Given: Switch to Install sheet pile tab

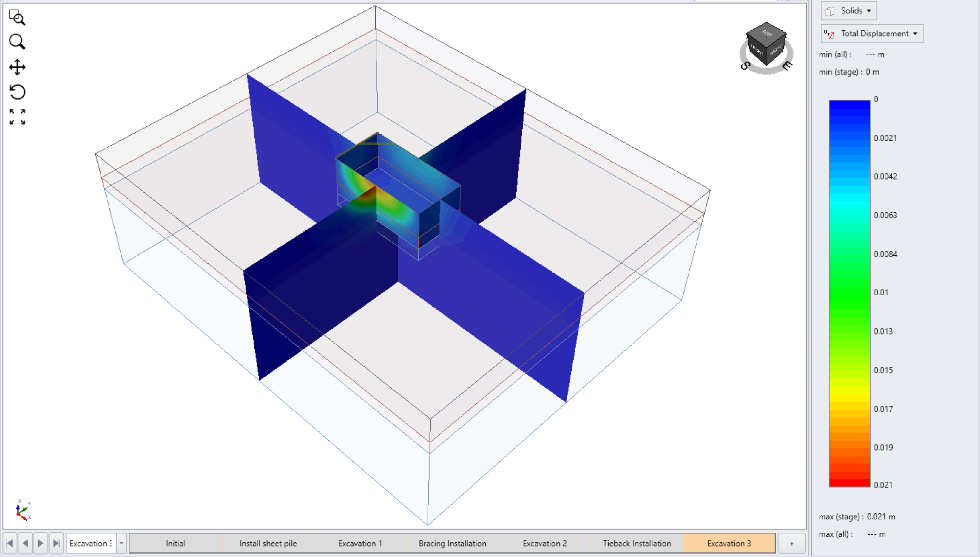Looking at the screenshot, I should click(268, 543).
